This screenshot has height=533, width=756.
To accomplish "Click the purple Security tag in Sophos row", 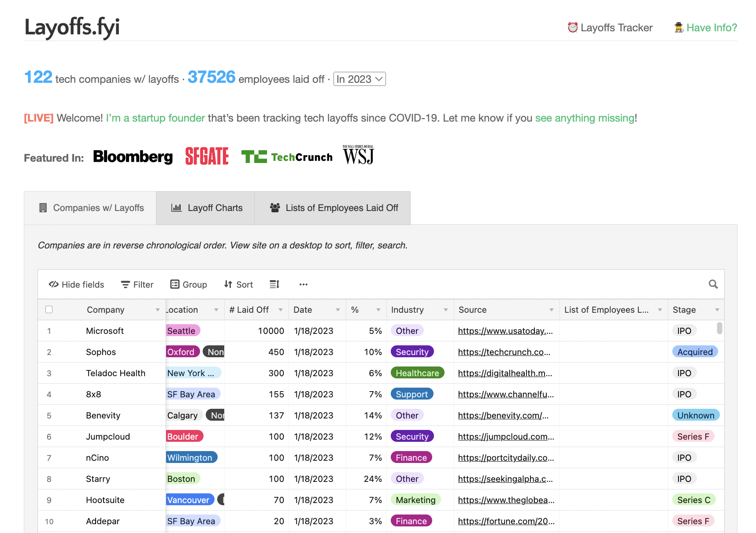I will pyautogui.click(x=412, y=352).
